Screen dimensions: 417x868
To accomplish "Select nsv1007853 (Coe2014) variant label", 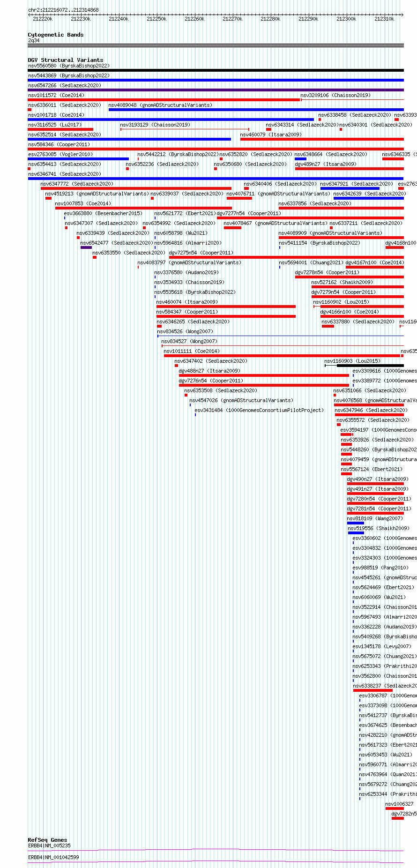I will click(x=83, y=203).
